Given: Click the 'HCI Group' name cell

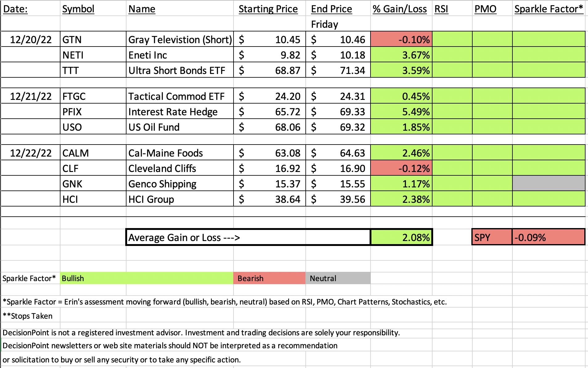Looking at the screenshot, I should coord(180,199).
